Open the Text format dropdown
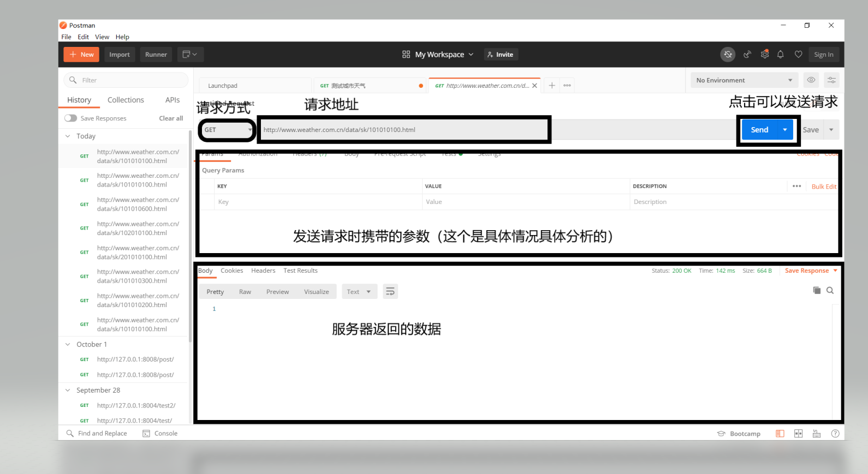Viewport: 868px width, 474px height. click(359, 292)
